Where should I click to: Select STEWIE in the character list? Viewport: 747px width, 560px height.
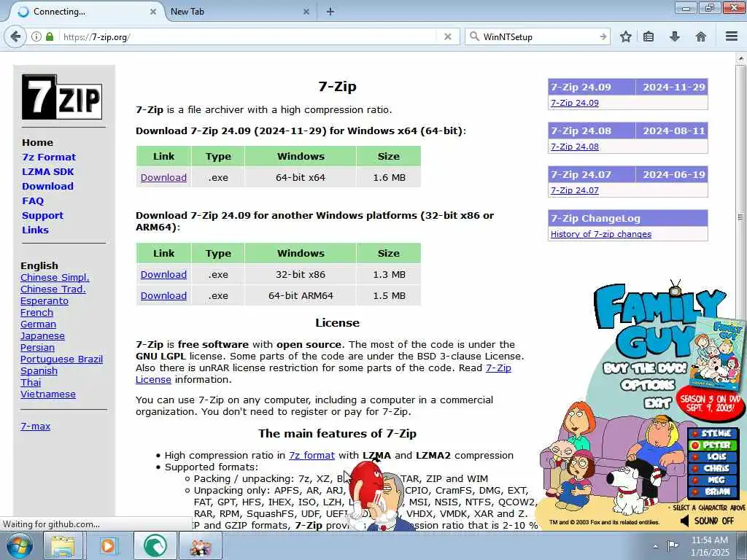pos(713,433)
